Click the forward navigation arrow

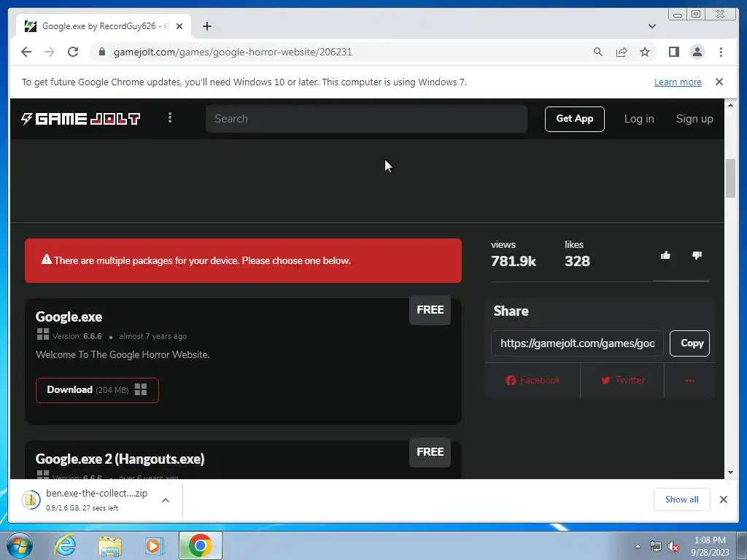50,52
